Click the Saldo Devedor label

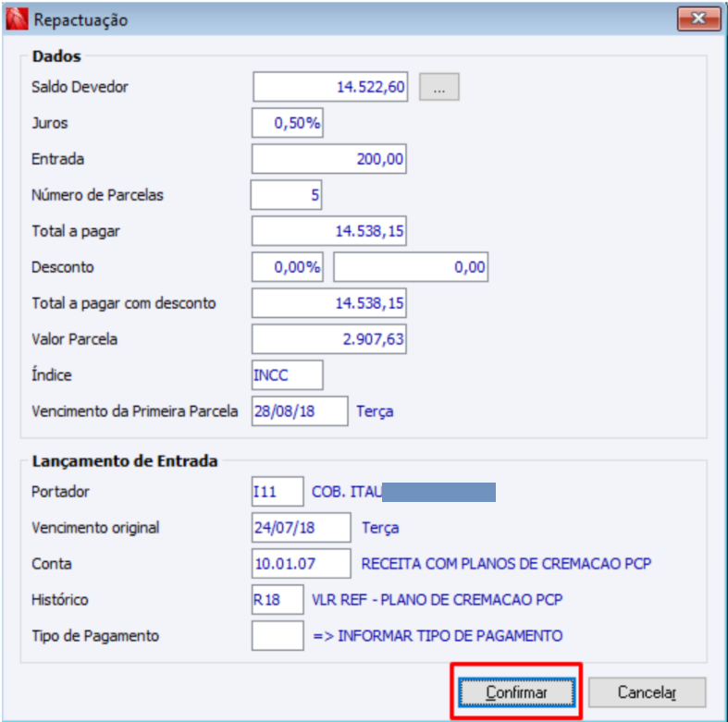click(x=80, y=87)
